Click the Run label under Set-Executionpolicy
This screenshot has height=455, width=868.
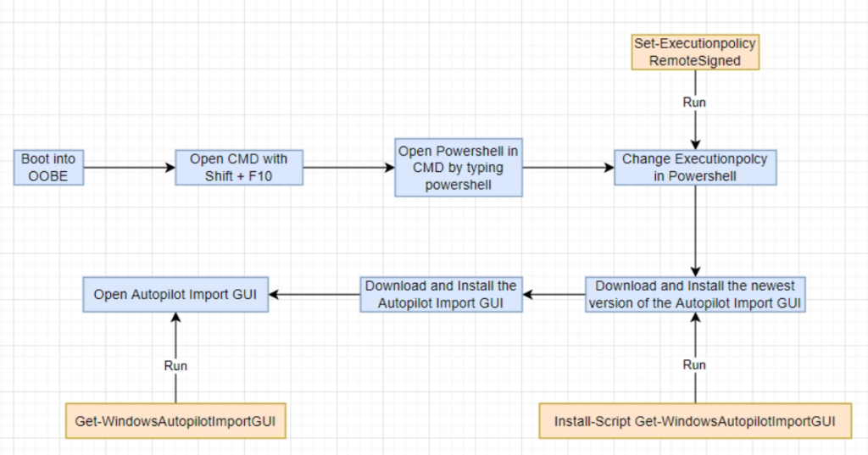[x=694, y=103]
